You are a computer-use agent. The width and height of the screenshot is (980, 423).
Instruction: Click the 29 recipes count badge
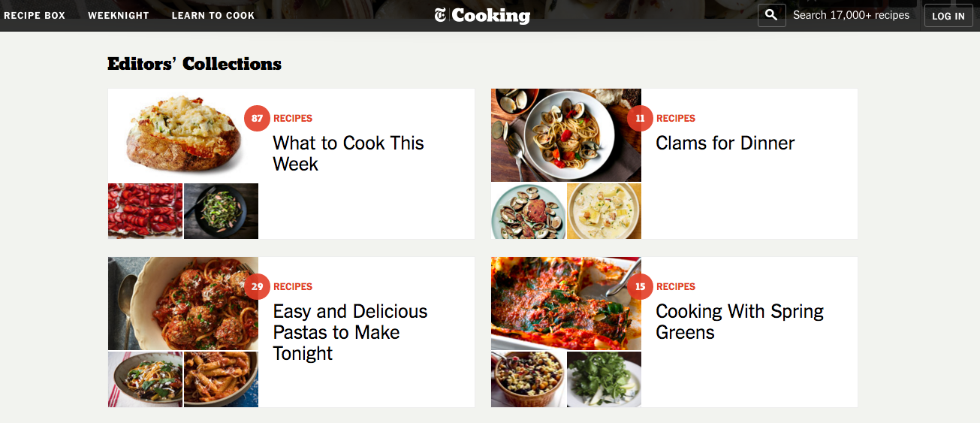tap(257, 287)
